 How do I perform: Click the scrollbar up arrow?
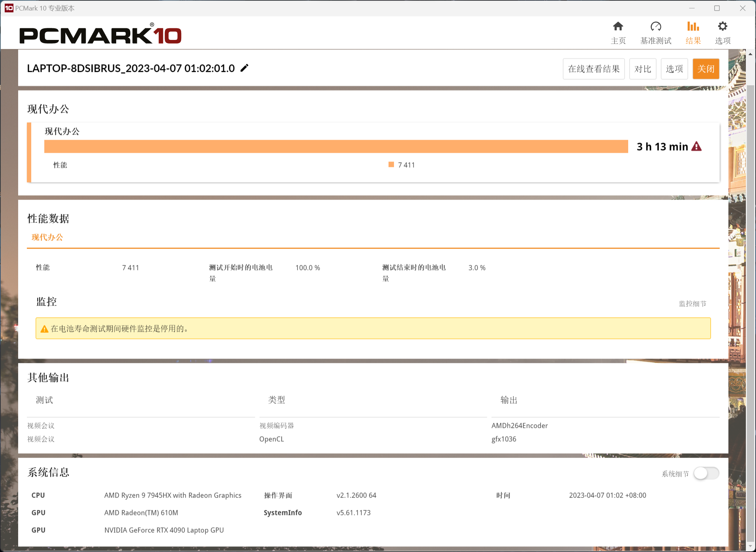[750, 54]
